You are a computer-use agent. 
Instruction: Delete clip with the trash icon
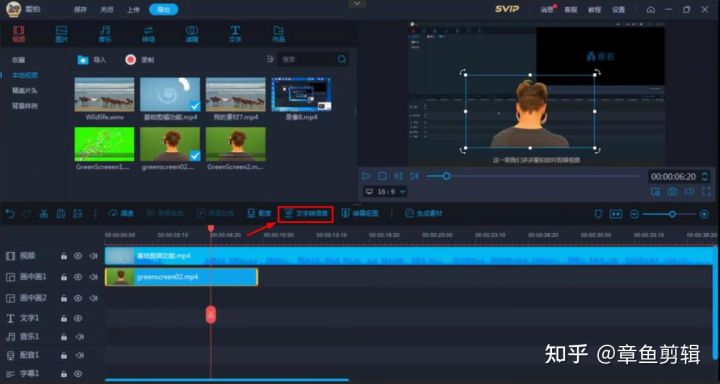(61, 214)
